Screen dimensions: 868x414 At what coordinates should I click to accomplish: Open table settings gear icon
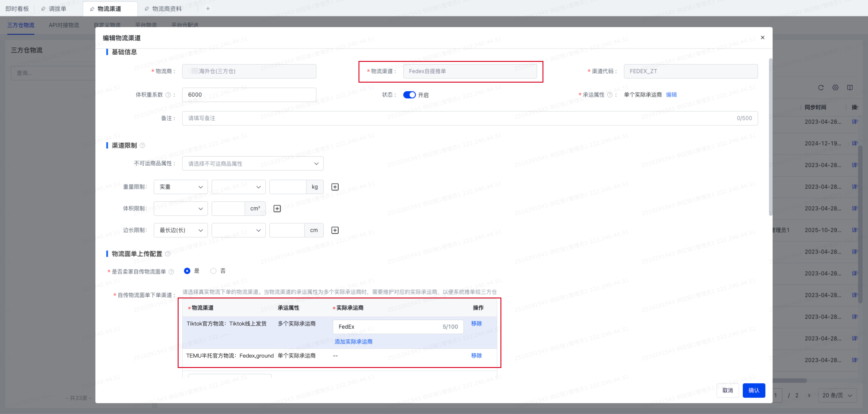click(x=835, y=88)
